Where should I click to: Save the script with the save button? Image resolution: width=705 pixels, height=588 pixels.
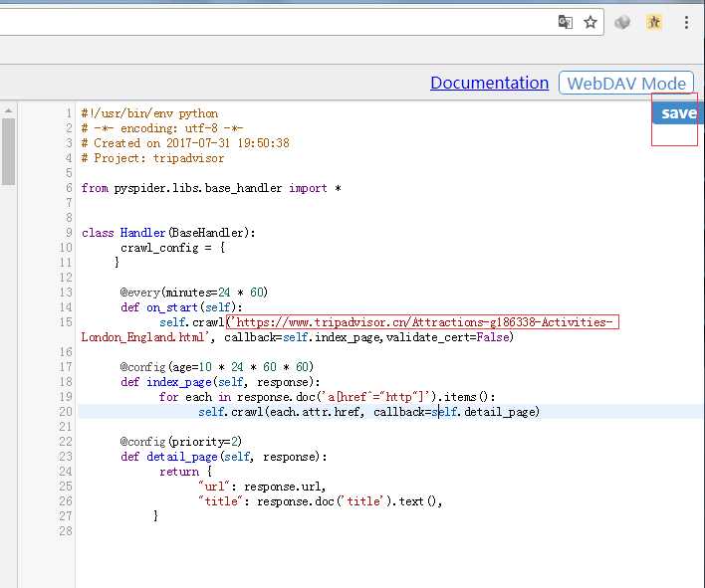click(x=678, y=113)
